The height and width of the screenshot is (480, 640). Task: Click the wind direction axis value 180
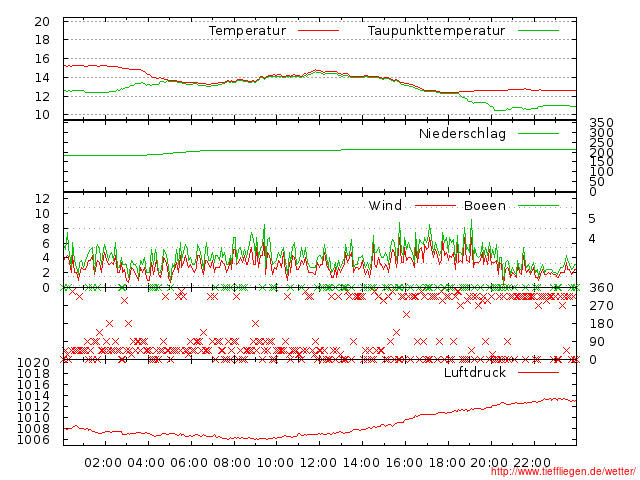click(x=601, y=324)
